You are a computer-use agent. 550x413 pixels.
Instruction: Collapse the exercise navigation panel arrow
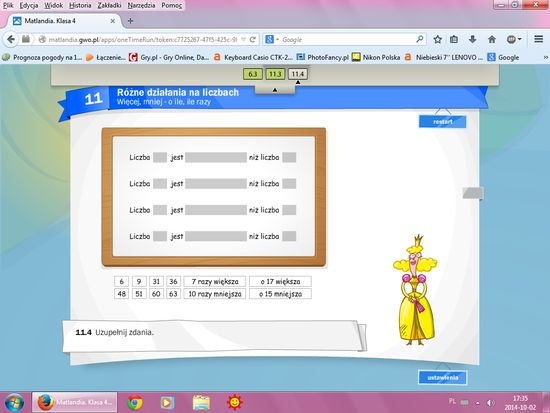275,90
